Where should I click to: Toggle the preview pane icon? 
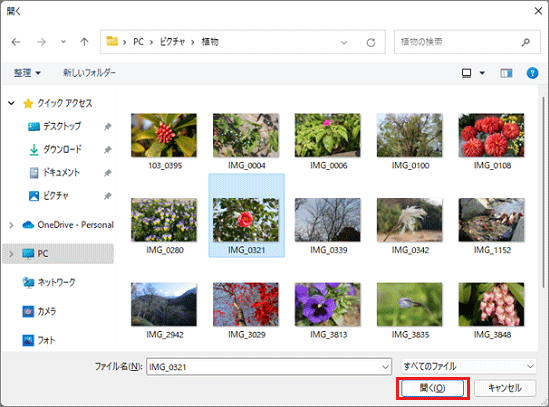pyautogui.click(x=506, y=73)
